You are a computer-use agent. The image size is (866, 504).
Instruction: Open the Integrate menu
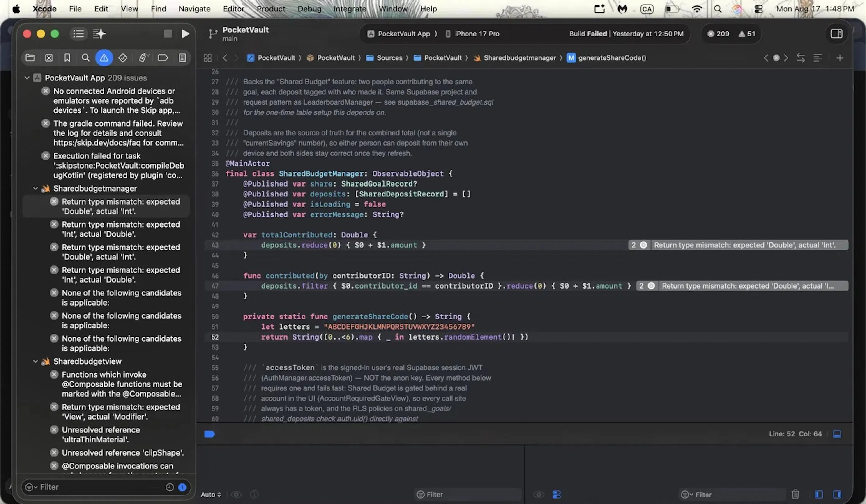[350, 9]
